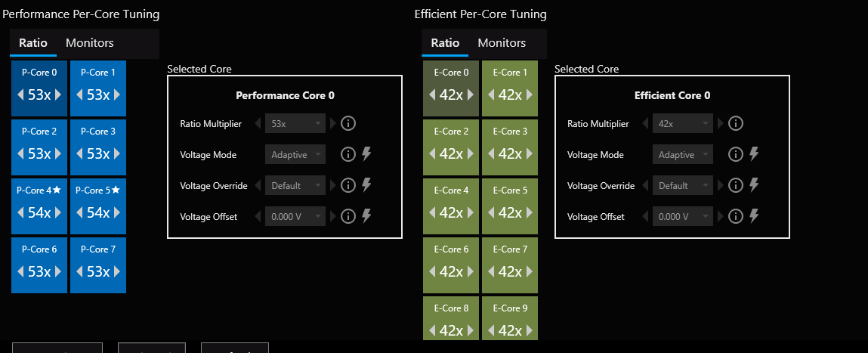Select the E-Core 9 tile label

[510, 308]
